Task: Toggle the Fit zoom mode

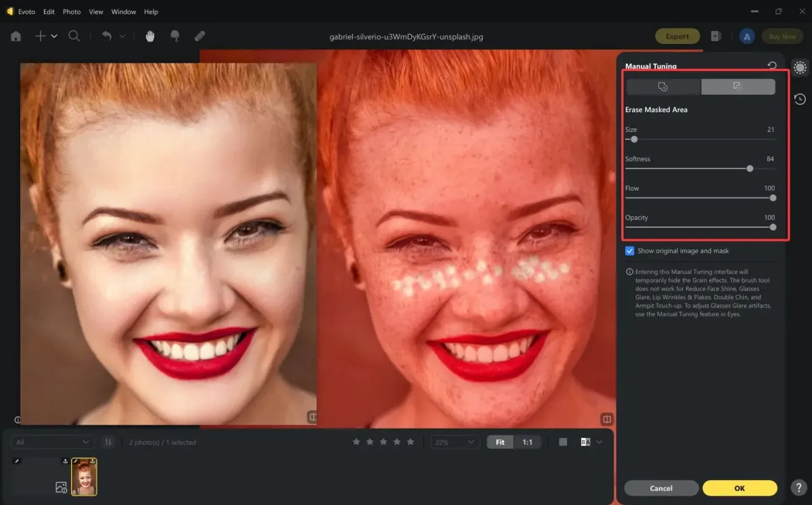Action: pos(500,442)
